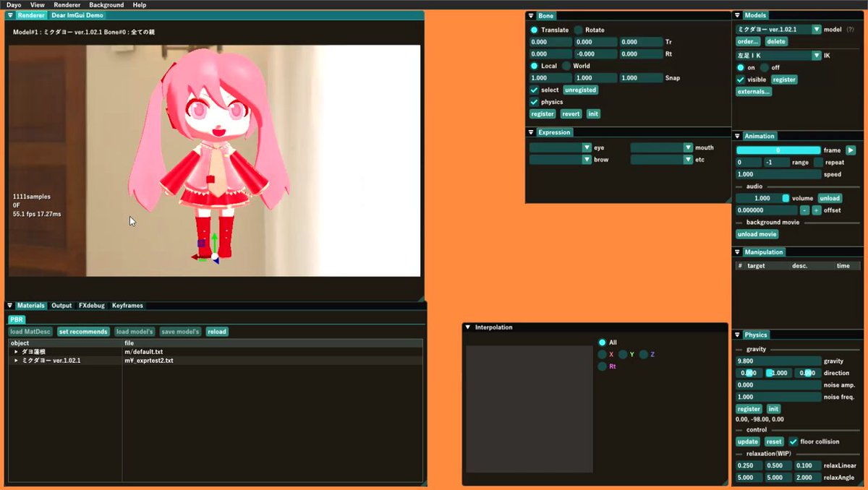
Task: Click the unregisted button in Bone panel
Action: (581, 90)
